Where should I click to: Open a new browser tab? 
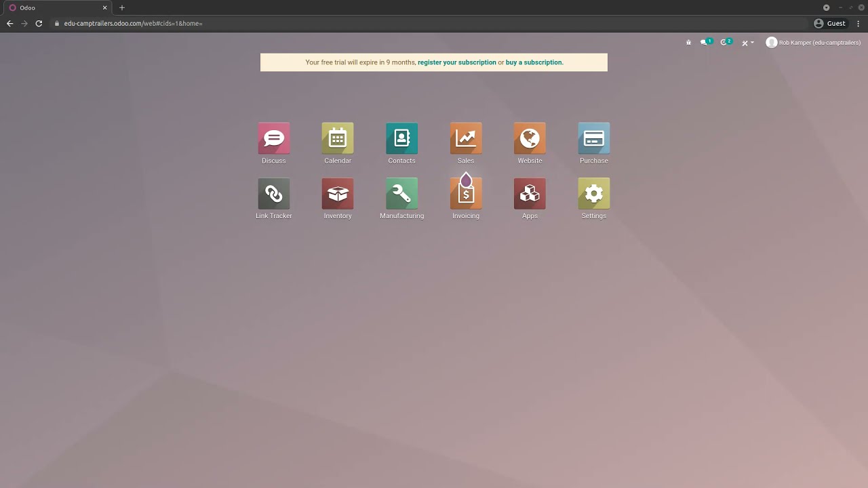(122, 7)
